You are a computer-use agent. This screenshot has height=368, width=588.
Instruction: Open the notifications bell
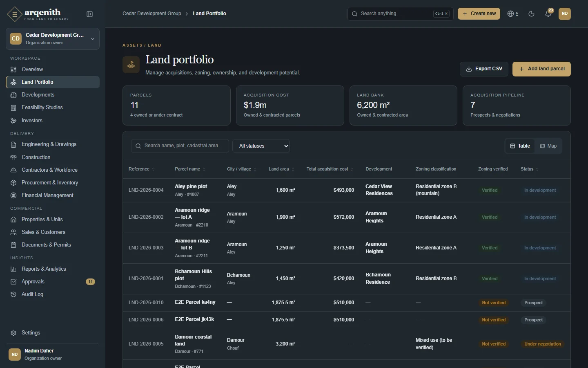tap(548, 13)
